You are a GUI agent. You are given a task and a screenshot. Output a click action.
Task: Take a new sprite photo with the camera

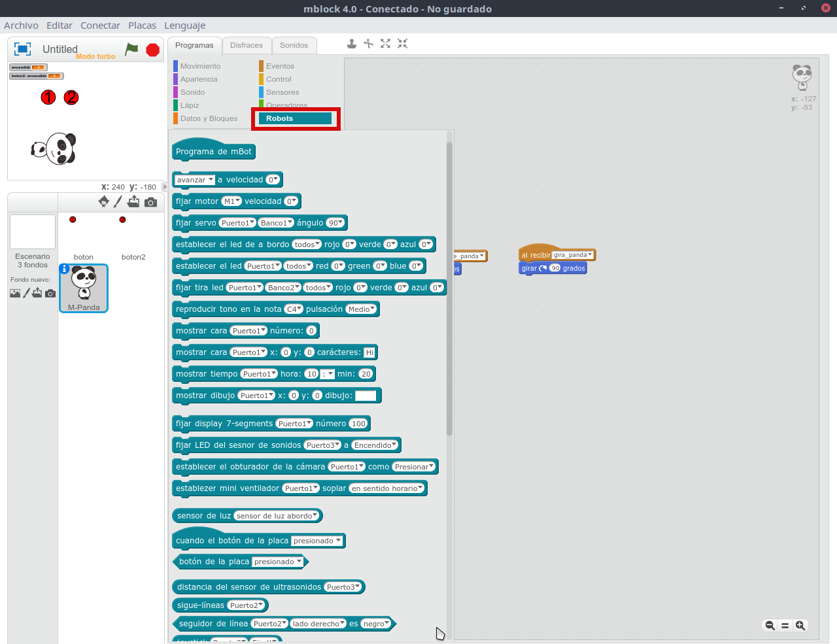(151, 202)
